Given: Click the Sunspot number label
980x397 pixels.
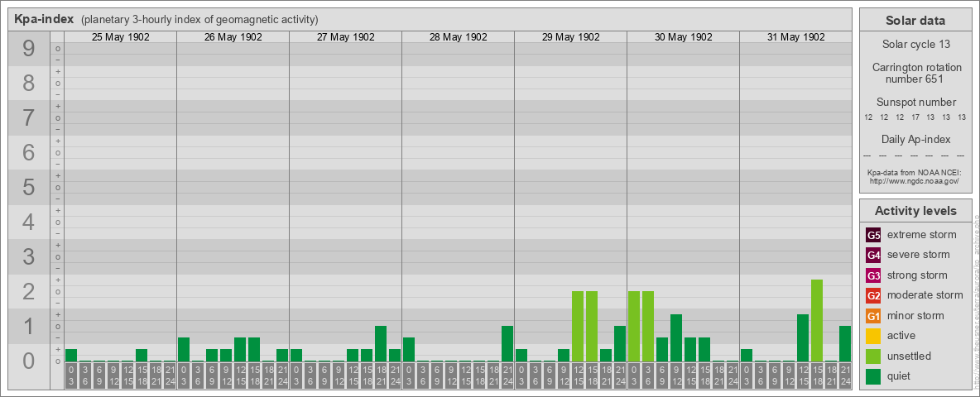Looking at the screenshot, I should [915, 103].
